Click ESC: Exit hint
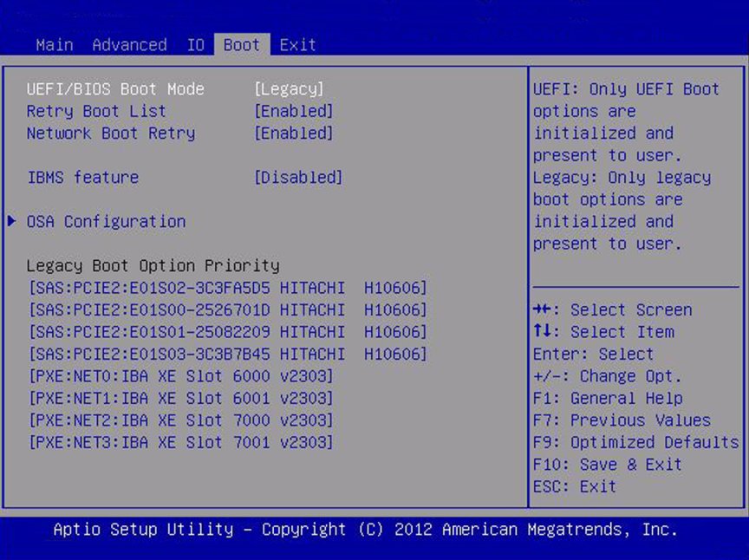 point(575,487)
